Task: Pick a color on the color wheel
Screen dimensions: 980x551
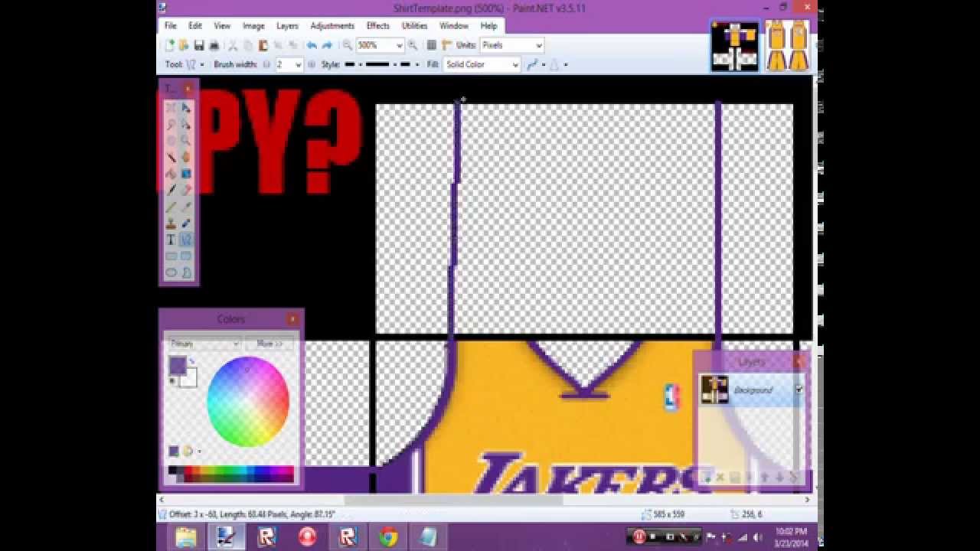Action: click(x=247, y=401)
